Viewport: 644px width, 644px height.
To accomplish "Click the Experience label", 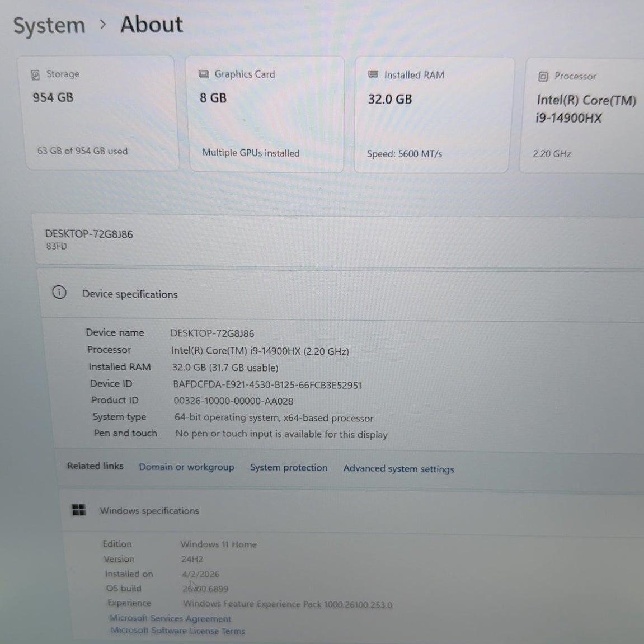I will coord(129,603).
